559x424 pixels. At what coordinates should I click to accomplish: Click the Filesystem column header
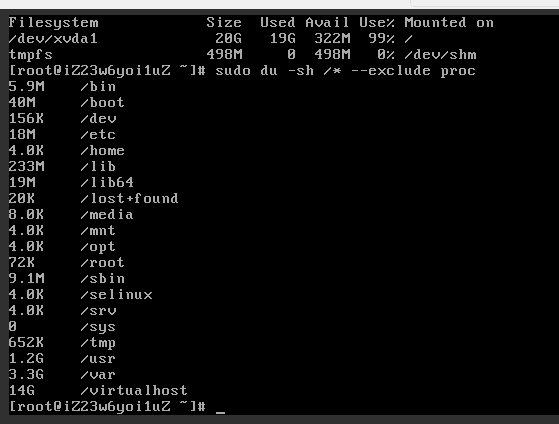tap(53, 22)
